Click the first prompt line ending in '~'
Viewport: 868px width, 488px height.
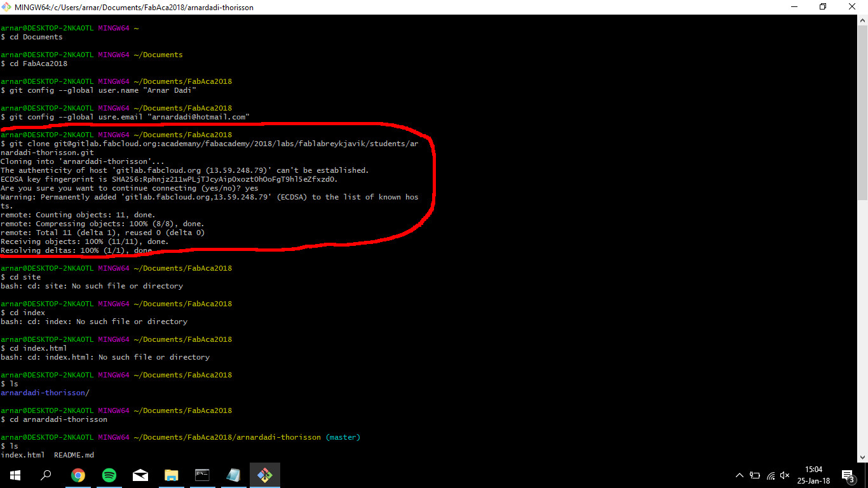(x=69, y=28)
